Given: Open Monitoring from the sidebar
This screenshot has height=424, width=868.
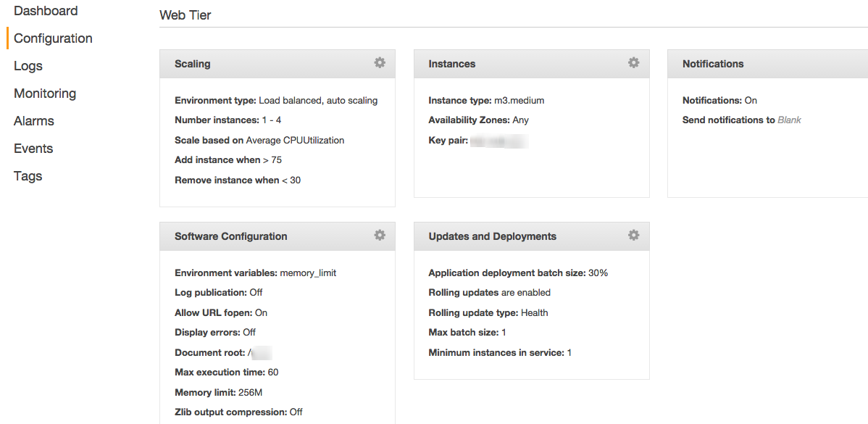Looking at the screenshot, I should pos(45,93).
